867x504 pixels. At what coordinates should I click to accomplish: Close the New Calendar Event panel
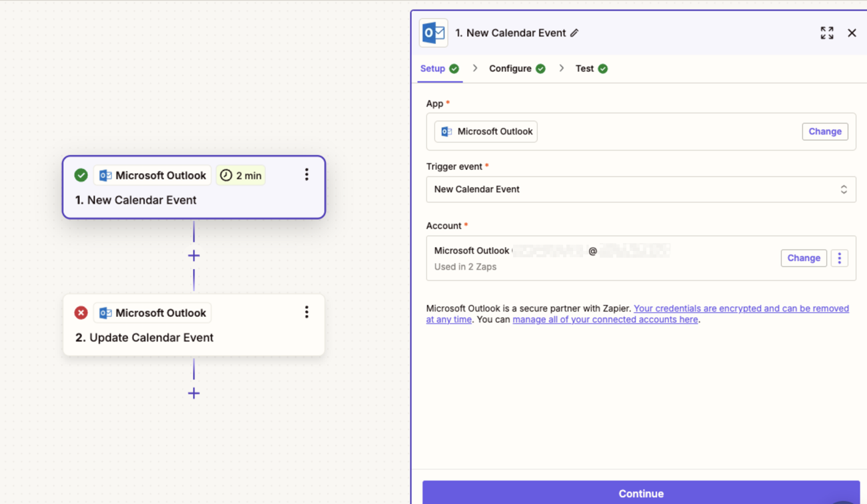852,33
